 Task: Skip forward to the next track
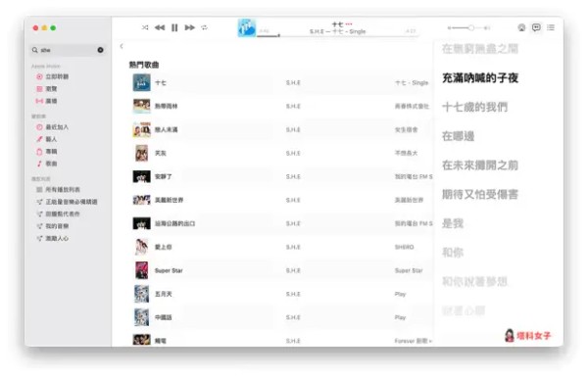coord(190,27)
